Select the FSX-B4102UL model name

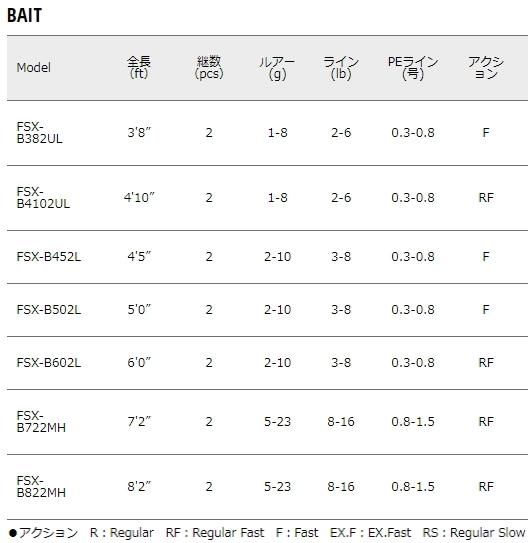[43, 198]
